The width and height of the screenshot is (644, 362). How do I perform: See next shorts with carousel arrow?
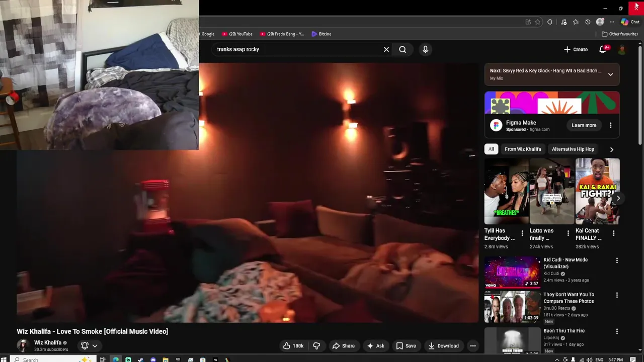click(618, 198)
